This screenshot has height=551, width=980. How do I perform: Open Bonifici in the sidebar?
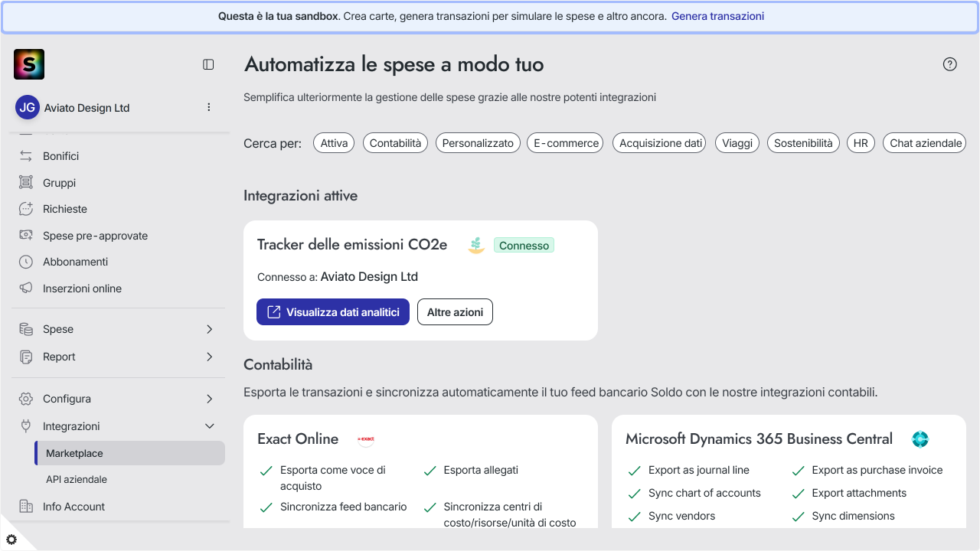[x=61, y=156]
